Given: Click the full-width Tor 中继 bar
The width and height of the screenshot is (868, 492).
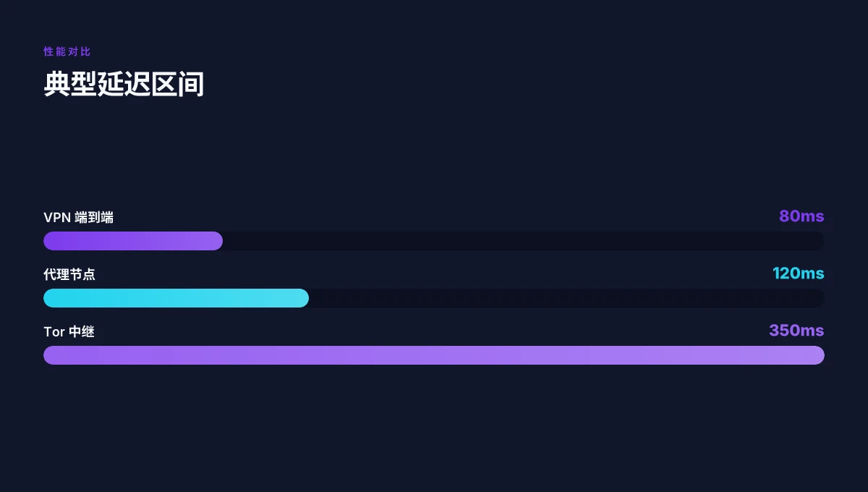Looking at the screenshot, I should (x=434, y=355).
